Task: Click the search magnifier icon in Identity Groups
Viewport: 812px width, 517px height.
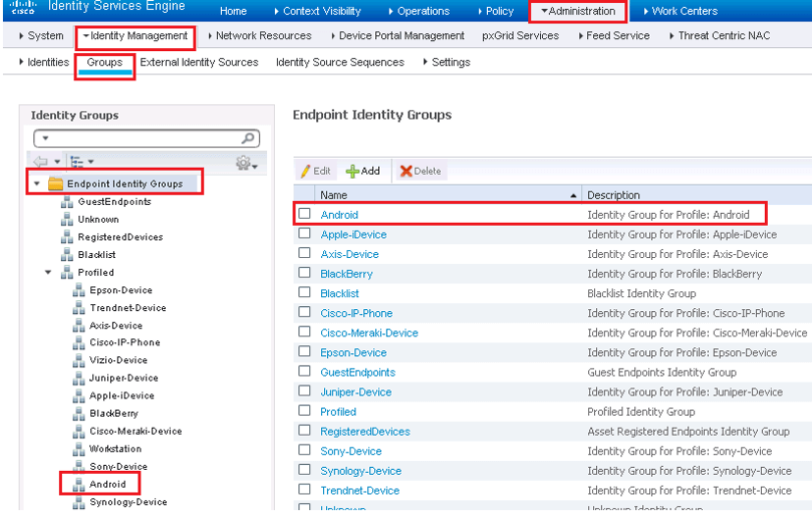Action: (248, 138)
